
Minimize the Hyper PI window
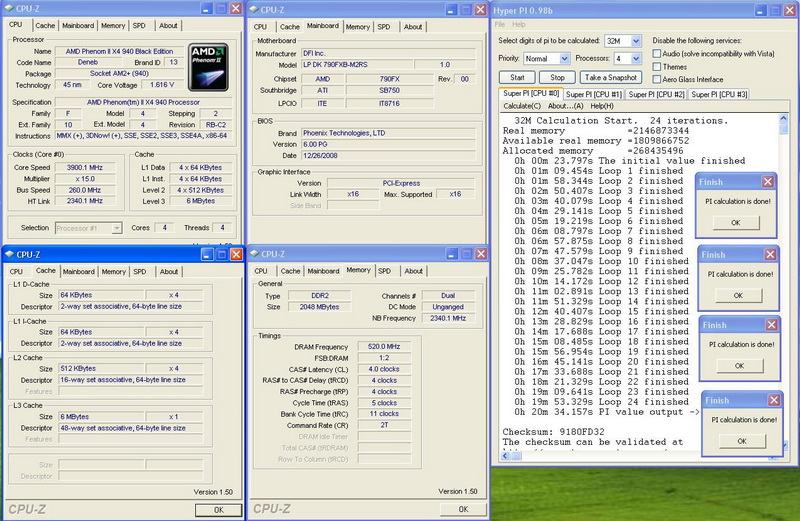point(759,9)
